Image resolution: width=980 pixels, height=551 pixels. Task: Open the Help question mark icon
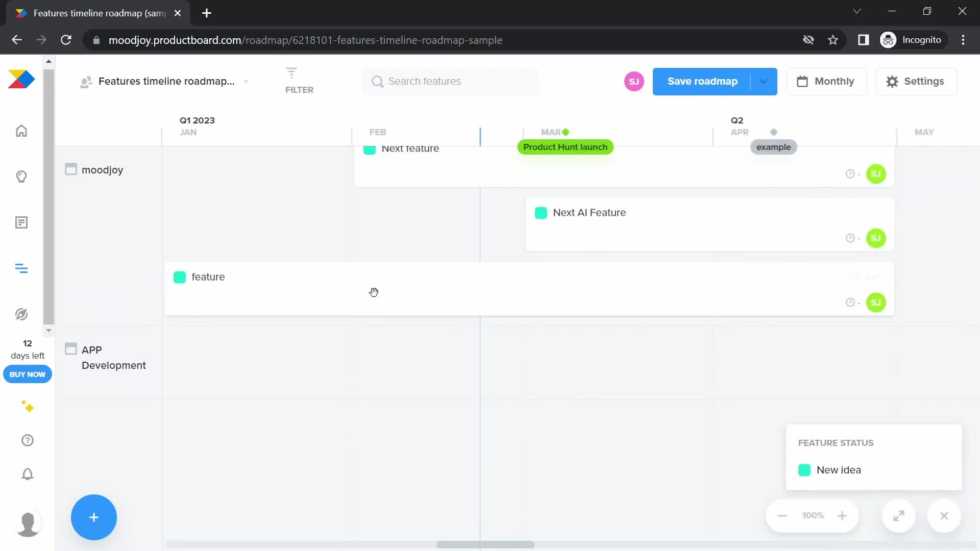coord(28,440)
